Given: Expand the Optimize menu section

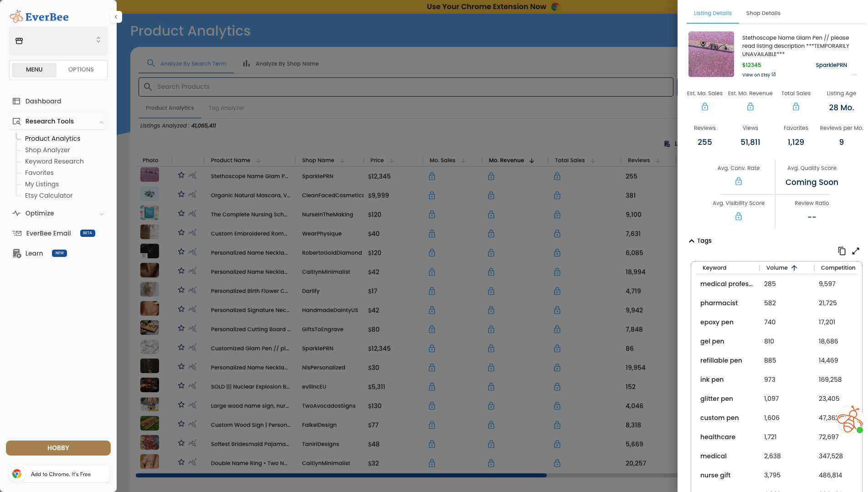Looking at the screenshot, I should (x=101, y=214).
